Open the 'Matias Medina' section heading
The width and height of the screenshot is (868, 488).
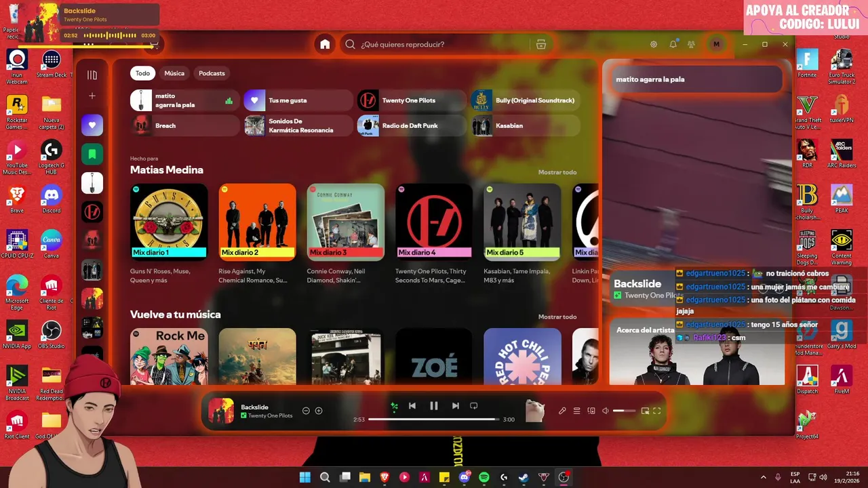167,170
